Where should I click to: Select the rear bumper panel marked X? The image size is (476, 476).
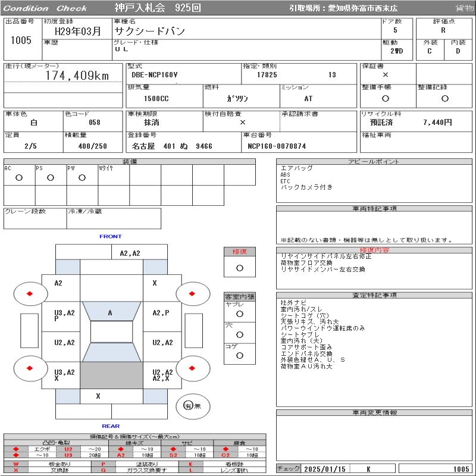[98, 396]
